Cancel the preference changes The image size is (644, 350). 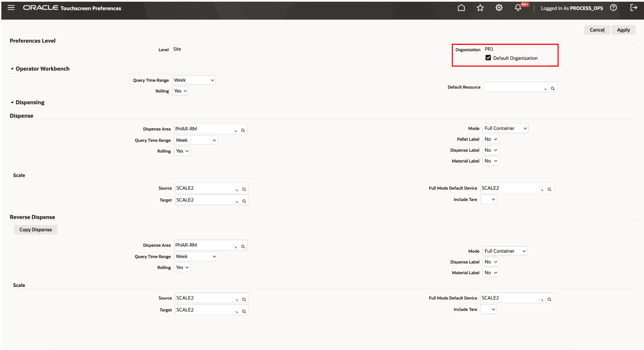coord(597,30)
